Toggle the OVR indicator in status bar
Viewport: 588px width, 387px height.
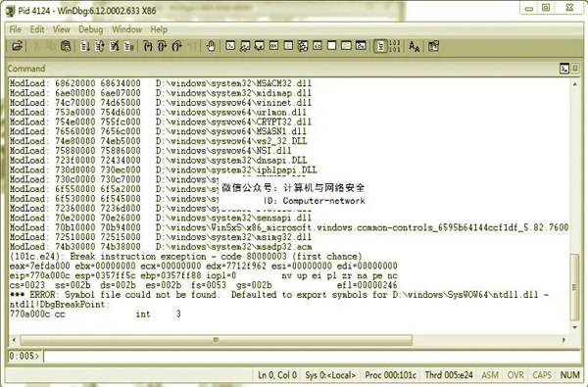click(515, 374)
